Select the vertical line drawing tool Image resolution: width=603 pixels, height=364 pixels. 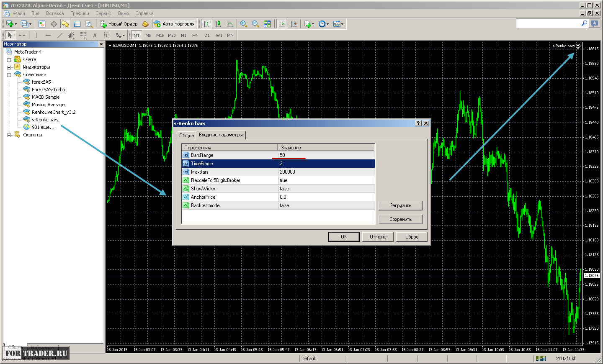point(36,35)
